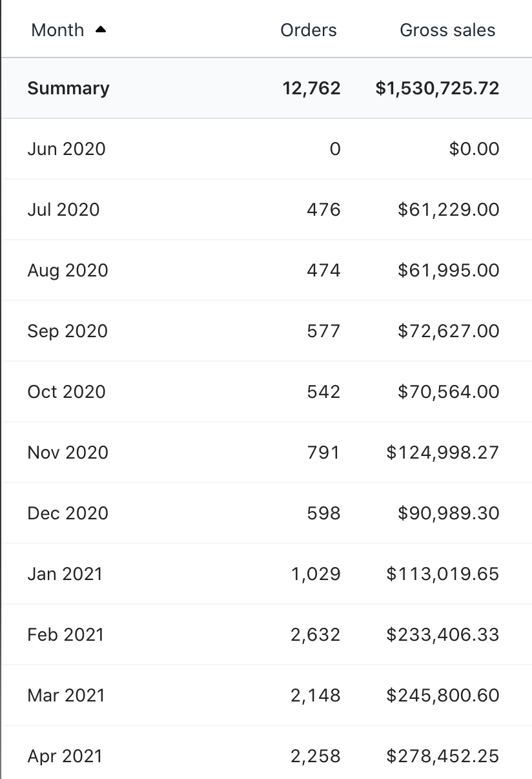
Task: Click the ascending sort arrow beside Month
Action: coord(100,30)
